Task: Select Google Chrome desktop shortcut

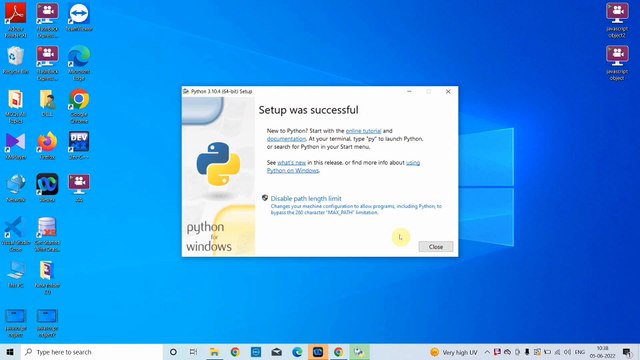Action: [79, 106]
